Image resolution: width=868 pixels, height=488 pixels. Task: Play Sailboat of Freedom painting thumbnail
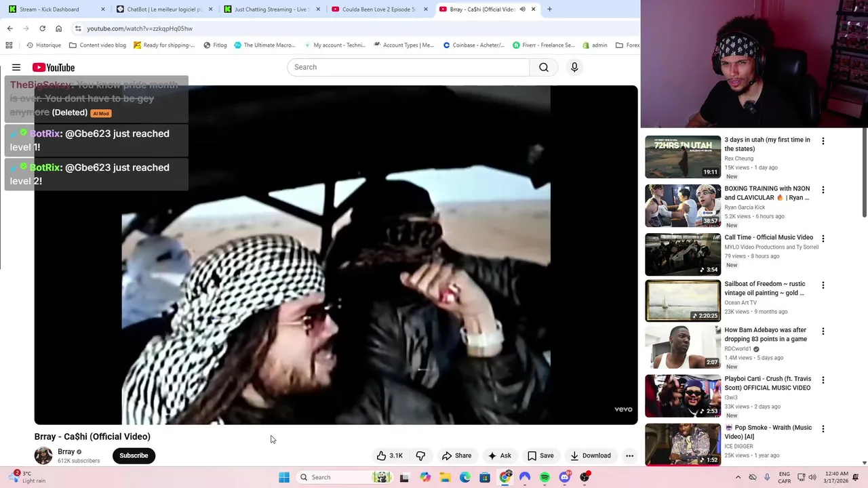682,301
